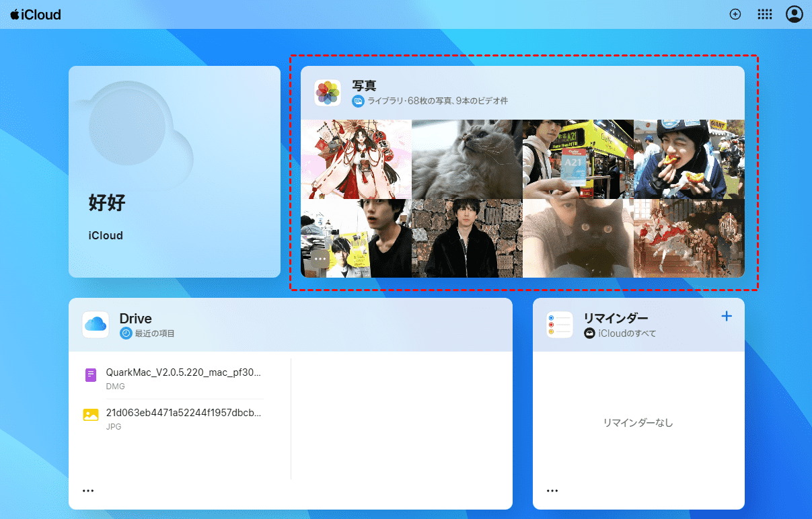Click the iCloud logo in header
The width and height of the screenshot is (812, 519).
[36, 14]
